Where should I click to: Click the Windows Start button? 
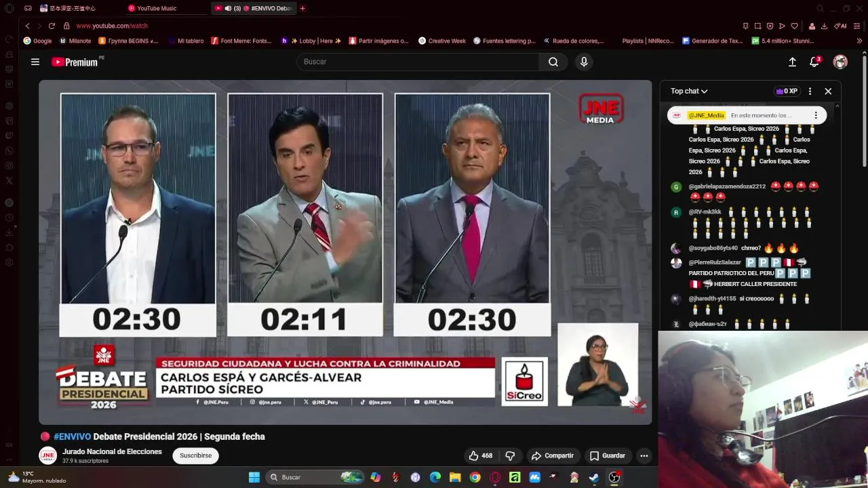click(254, 477)
